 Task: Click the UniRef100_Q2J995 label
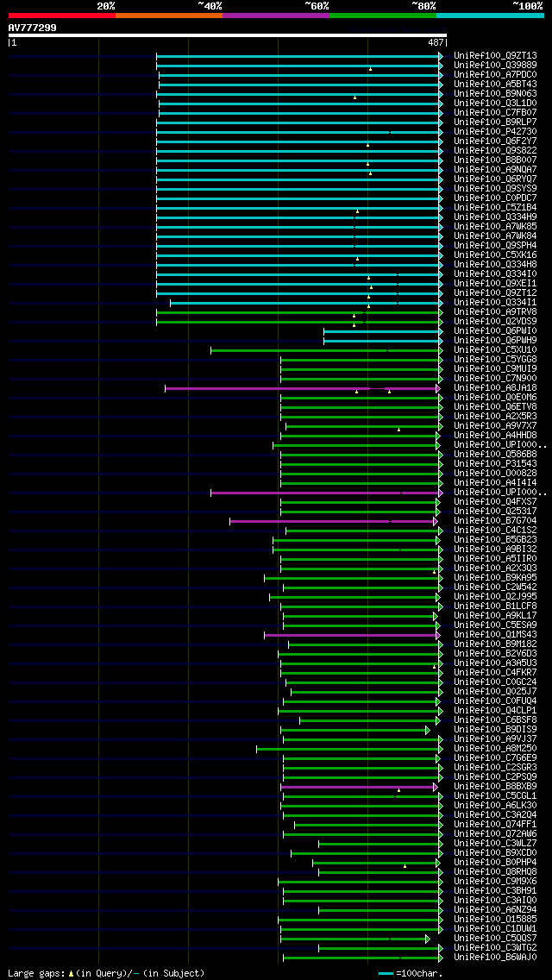(496, 597)
